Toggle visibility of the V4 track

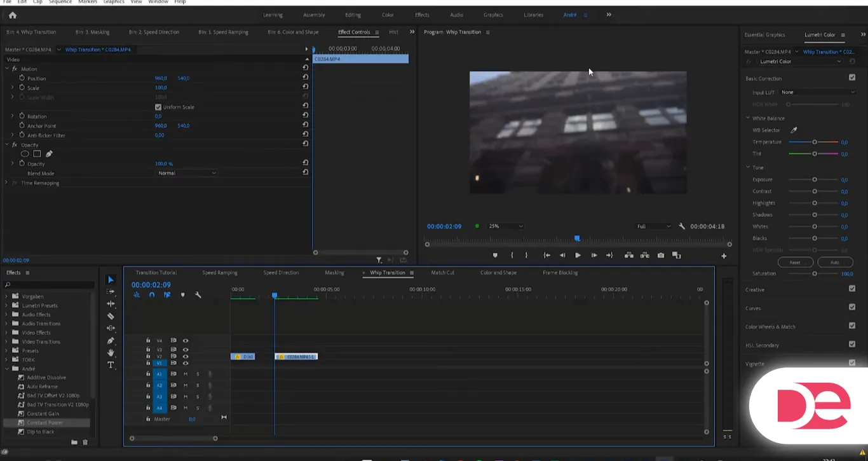[186, 341]
